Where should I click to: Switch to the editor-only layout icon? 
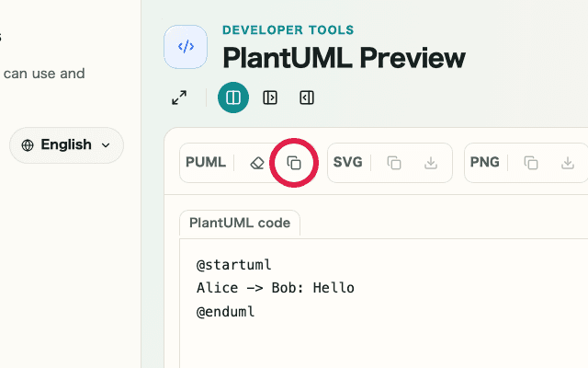(x=270, y=98)
